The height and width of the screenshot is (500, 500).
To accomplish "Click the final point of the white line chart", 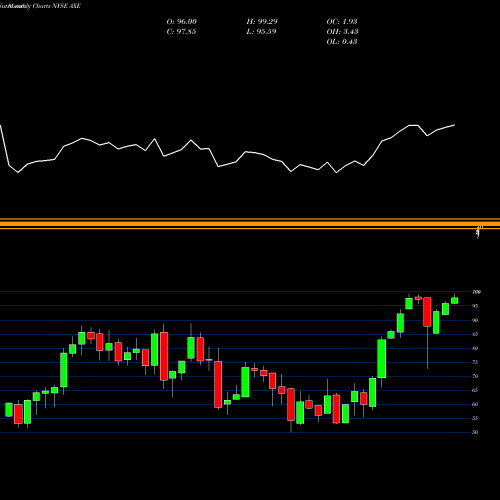I will 455,125.
